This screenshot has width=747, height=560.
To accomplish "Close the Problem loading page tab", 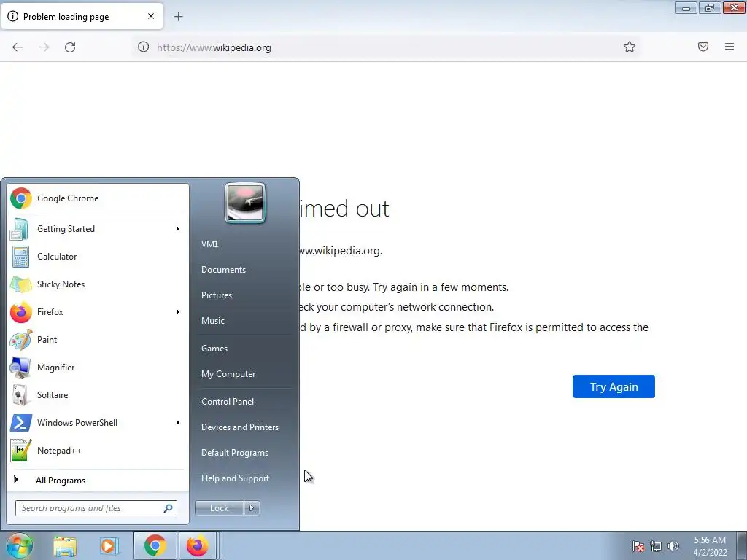I will (x=151, y=16).
